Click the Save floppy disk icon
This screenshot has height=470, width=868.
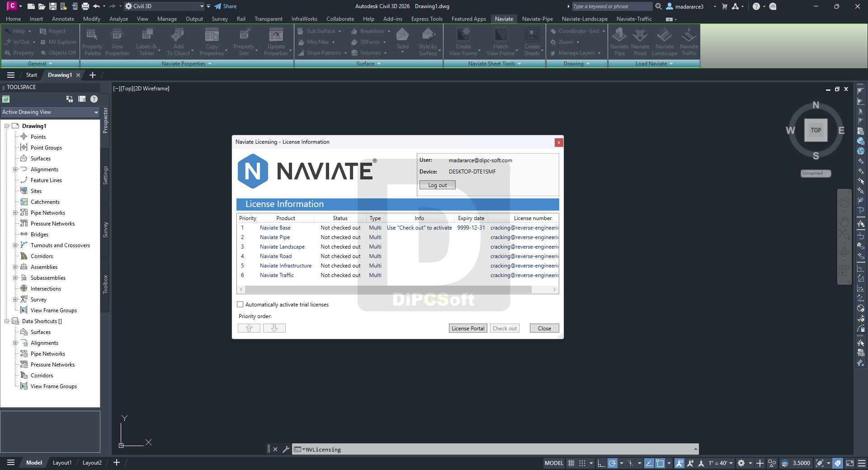coord(53,6)
